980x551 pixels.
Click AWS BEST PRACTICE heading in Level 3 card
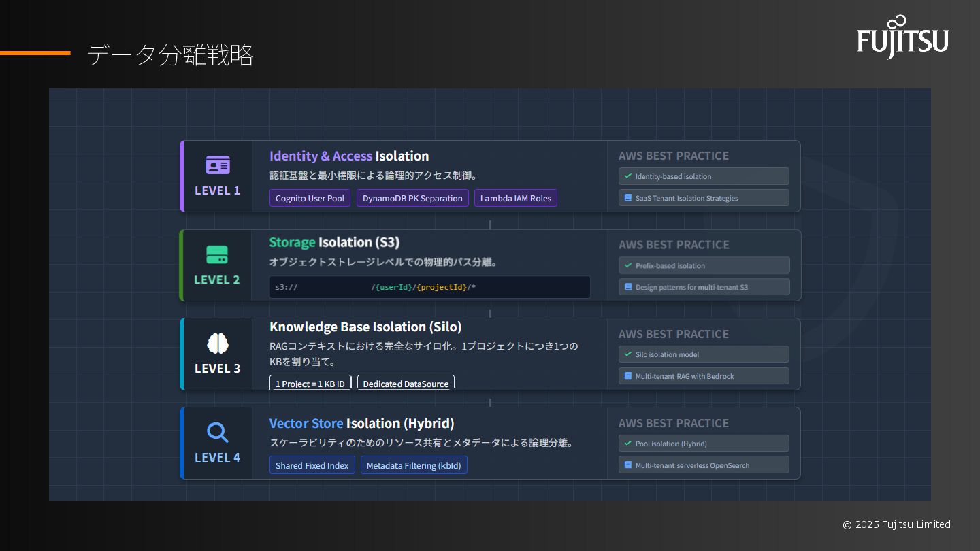tap(674, 334)
